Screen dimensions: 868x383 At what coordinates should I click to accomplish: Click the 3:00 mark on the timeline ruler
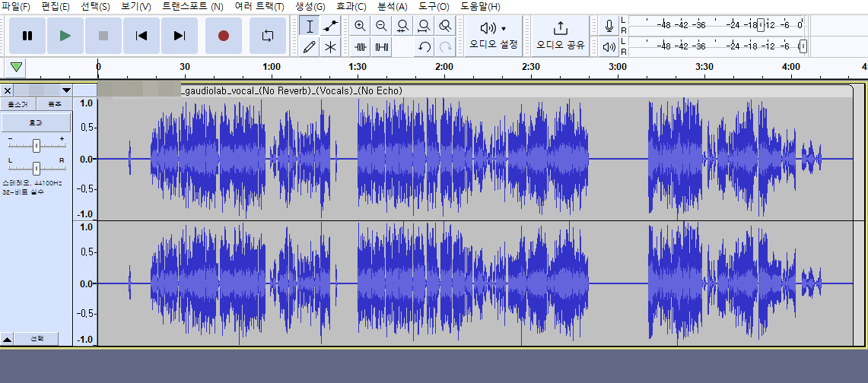pyautogui.click(x=618, y=67)
